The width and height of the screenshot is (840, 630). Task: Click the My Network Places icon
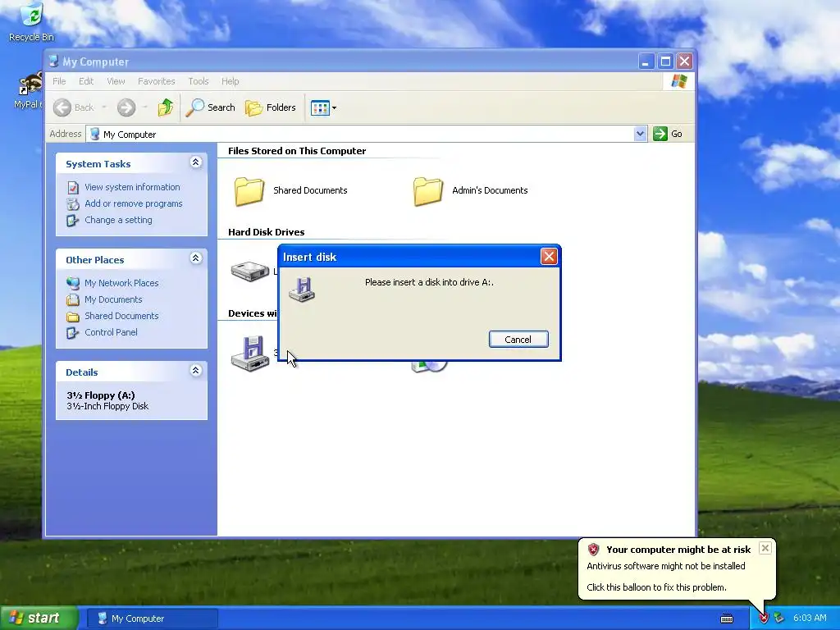pos(73,283)
